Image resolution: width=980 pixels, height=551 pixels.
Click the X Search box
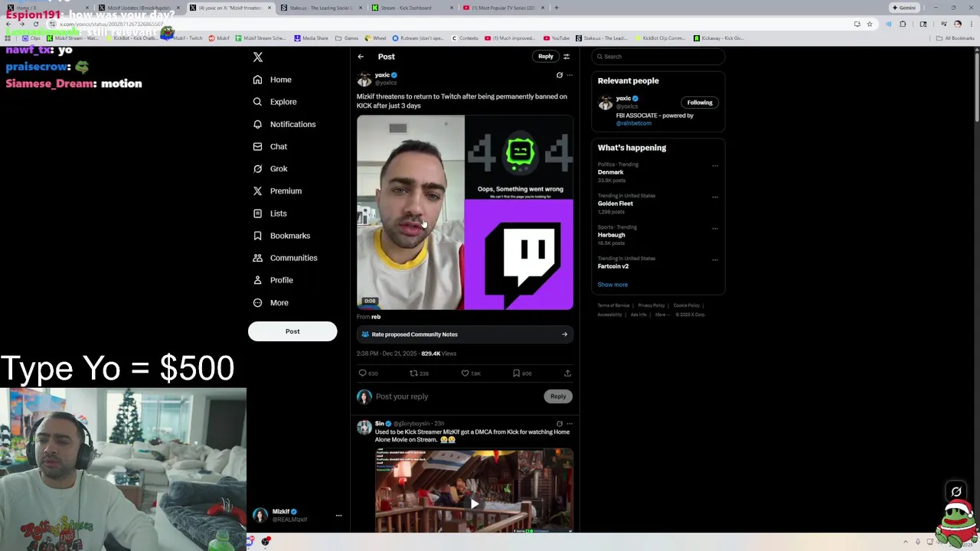(658, 57)
